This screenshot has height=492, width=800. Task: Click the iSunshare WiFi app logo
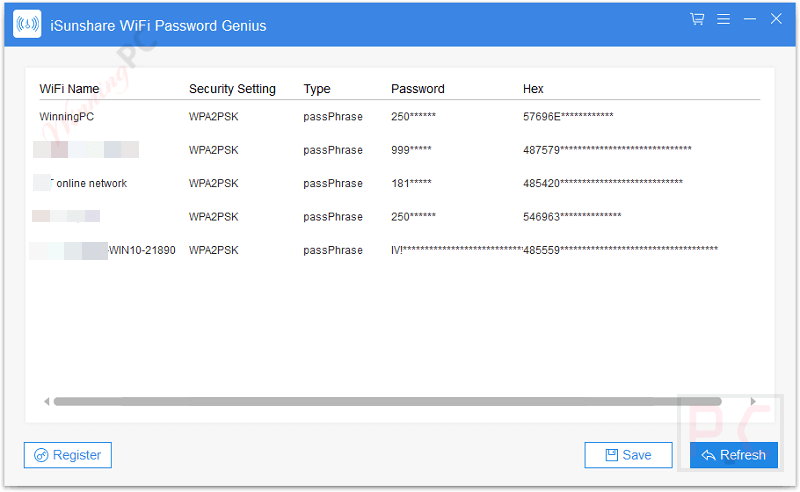27,24
